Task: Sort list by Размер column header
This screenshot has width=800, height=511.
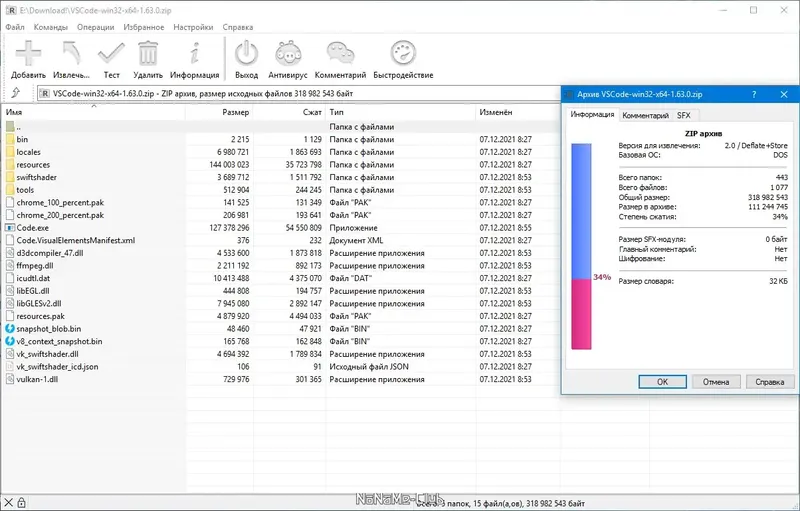Action: (220, 112)
